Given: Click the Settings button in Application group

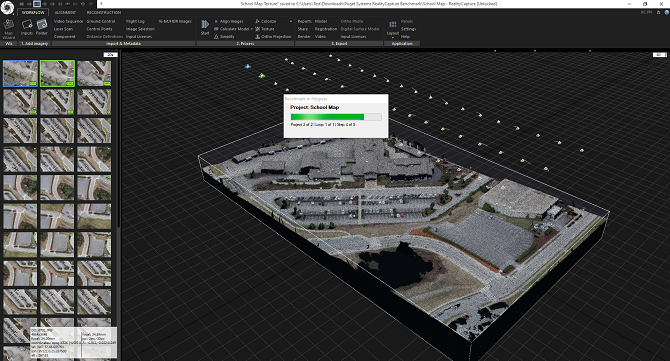Looking at the screenshot, I should tap(408, 29).
